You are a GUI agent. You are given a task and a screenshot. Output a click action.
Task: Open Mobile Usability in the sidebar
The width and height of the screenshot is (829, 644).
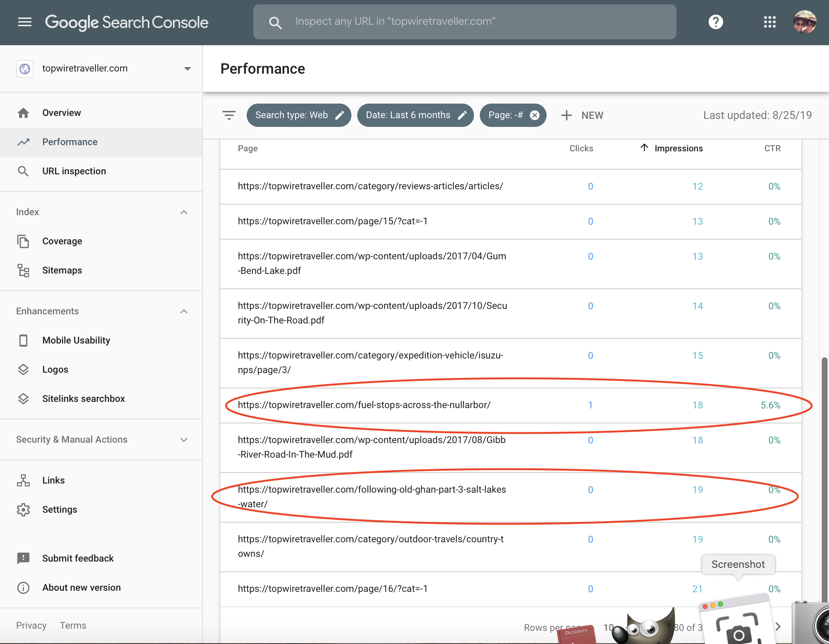click(101, 340)
